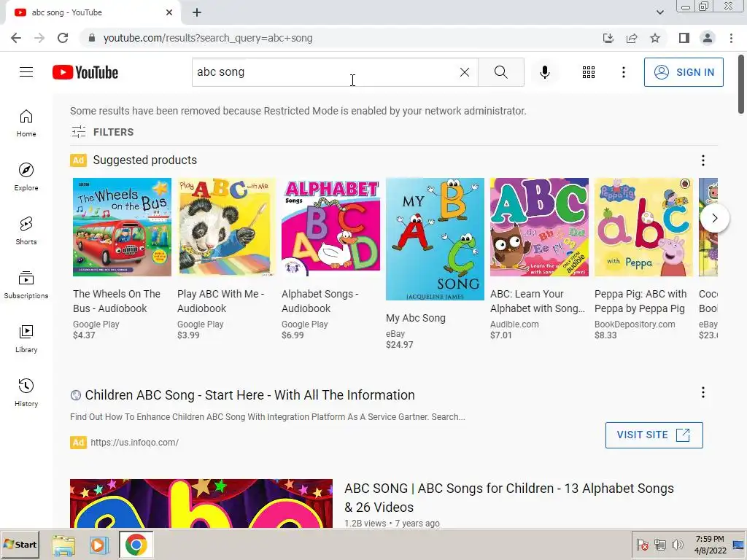This screenshot has width=747, height=560.
Task: Open the Peppa Pig ABC product thumbnail
Action: (643, 227)
